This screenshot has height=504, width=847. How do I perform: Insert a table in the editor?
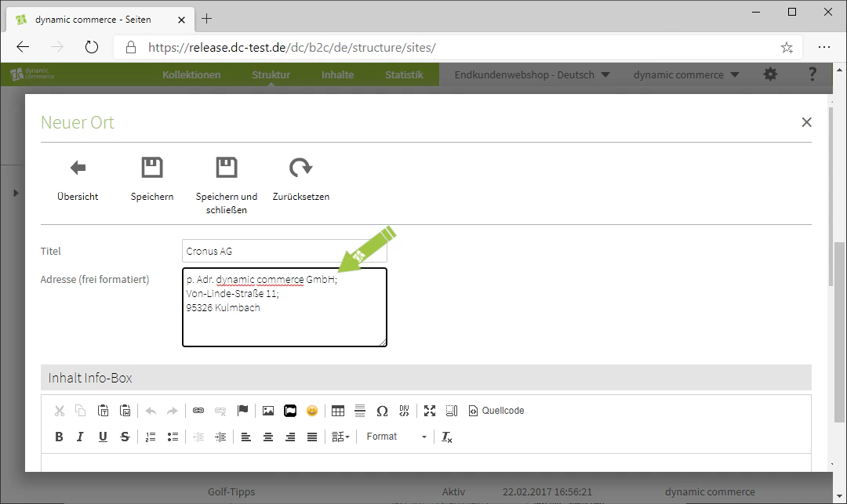(337, 411)
